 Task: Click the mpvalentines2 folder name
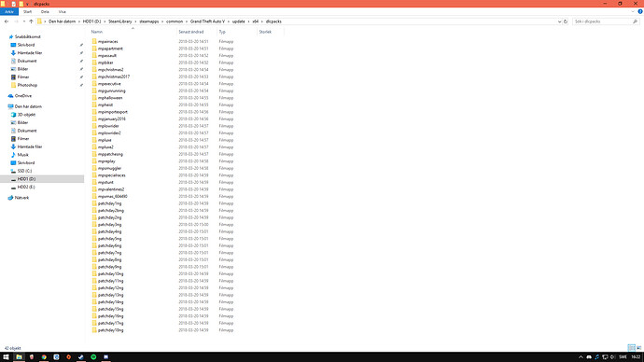111,189
